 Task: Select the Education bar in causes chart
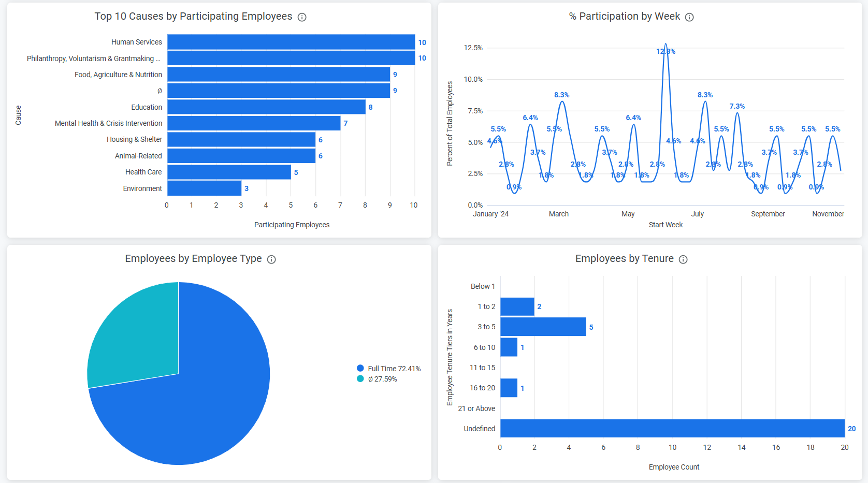(x=266, y=107)
